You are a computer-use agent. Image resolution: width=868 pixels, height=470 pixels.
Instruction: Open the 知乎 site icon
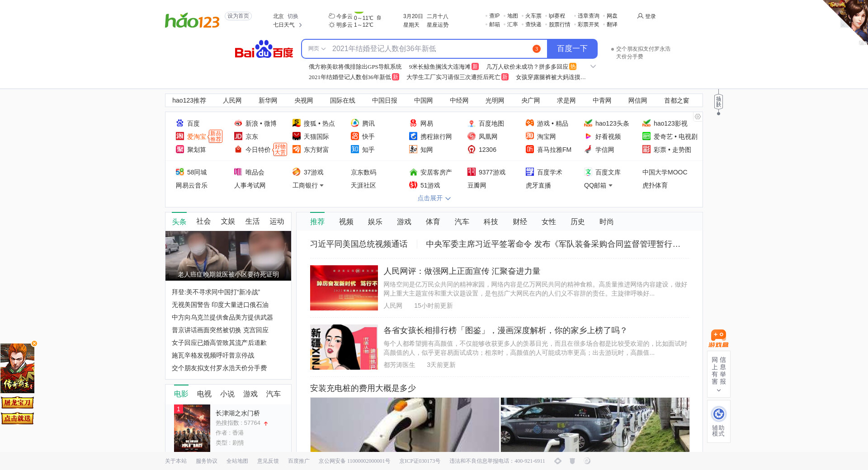click(x=355, y=150)
